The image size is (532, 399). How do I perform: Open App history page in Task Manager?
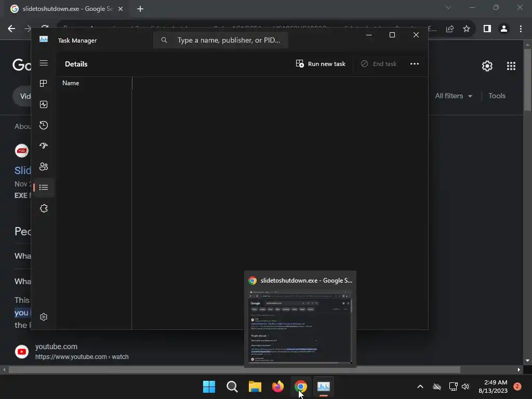click(x=44, y=125)
